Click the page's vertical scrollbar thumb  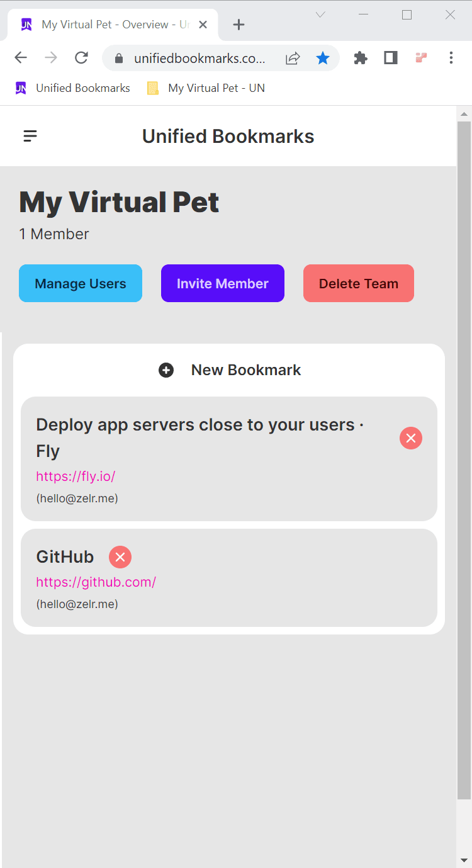464,459
